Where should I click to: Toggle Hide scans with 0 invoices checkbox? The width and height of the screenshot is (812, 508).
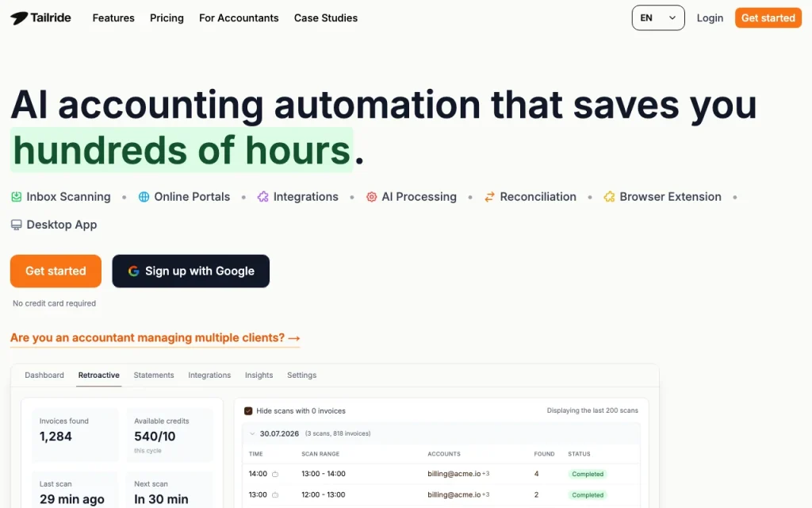(248, 411)
